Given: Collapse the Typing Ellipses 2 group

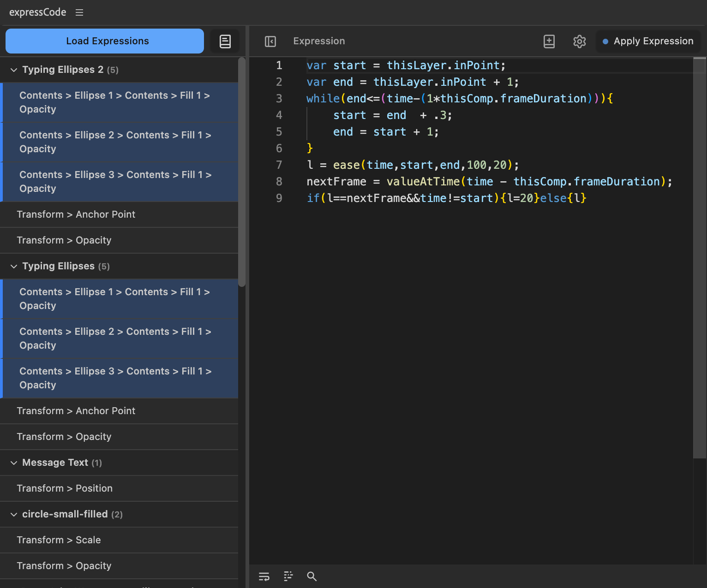Looking at the screenshot, I should click(x=14, y=70).
